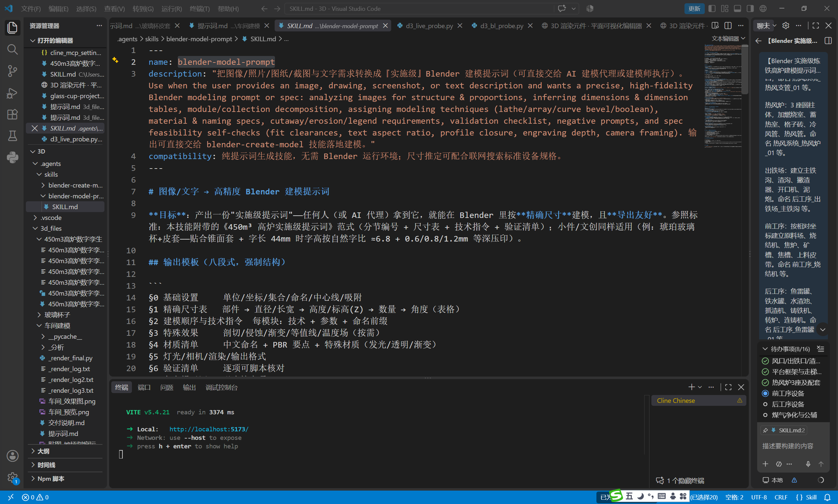Switch to the d3_live_probe.py tab
The image size is (838, 504).
tap(429, 26)
